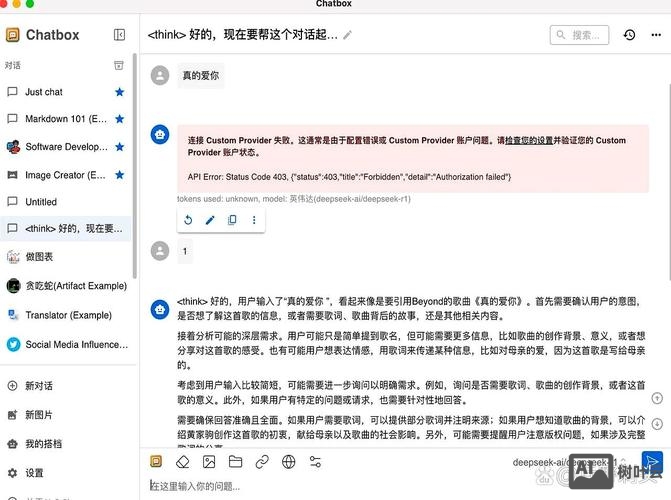Click the Chatbox app logo in sidebar
Screen dimensions: 671x500
[13, 35]
